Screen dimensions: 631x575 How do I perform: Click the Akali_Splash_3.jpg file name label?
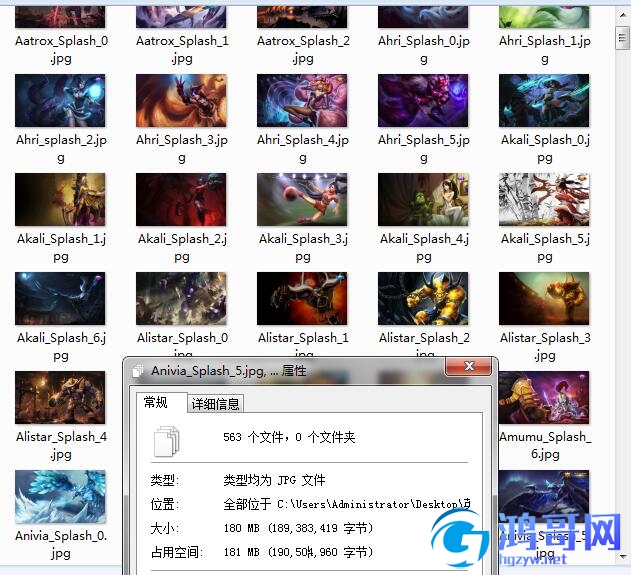(x=303, y=247)
